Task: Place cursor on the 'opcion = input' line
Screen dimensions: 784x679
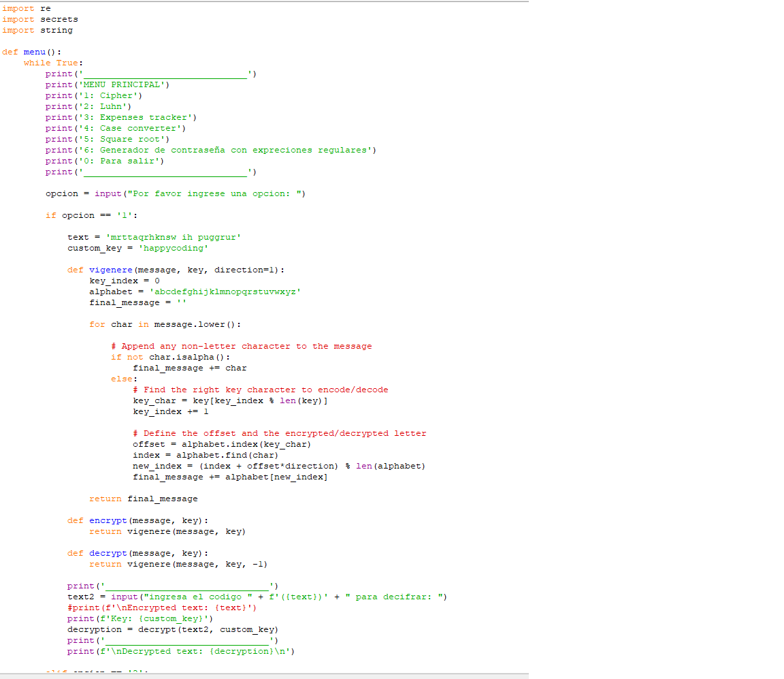Action: (x=176, y=193)
